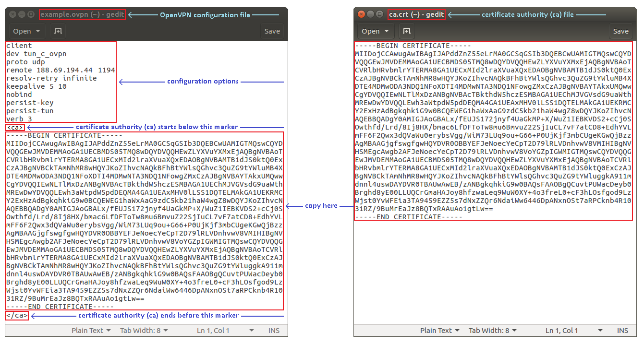Toggle INS overwrite mode in ca.crt window
This screenshot has height=344, width=644.
(x=623, y=331)
